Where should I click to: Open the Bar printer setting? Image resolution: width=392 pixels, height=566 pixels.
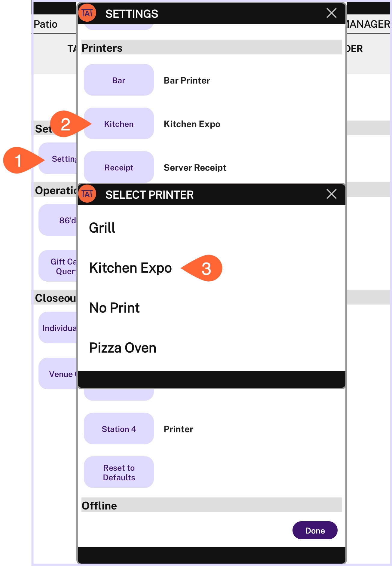point(119,80)
